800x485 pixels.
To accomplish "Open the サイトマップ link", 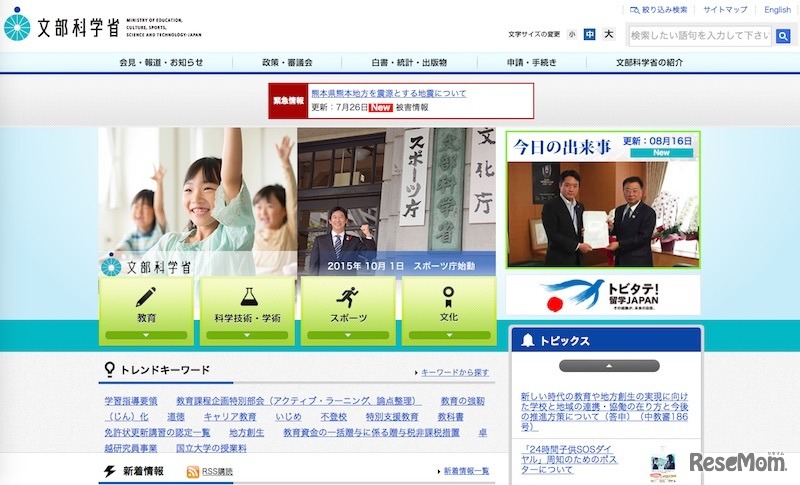I will (725, 10).
